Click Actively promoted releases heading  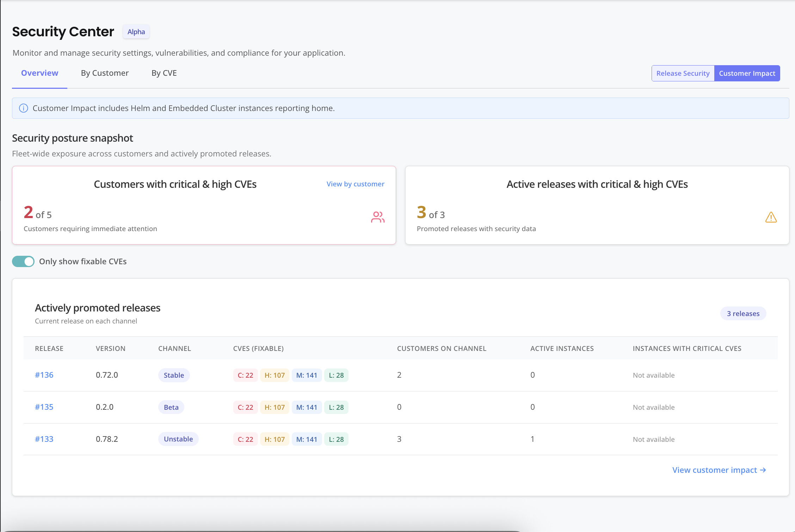point(98,308)
